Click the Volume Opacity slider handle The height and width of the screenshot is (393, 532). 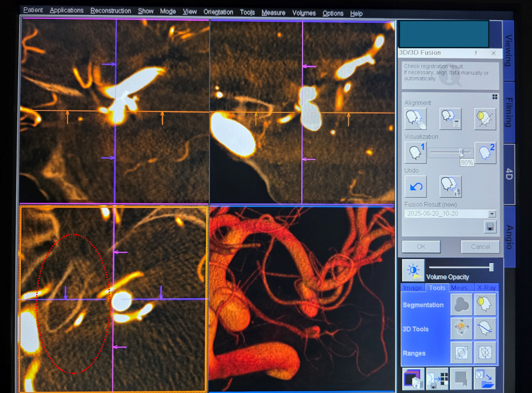coord(491,267)
